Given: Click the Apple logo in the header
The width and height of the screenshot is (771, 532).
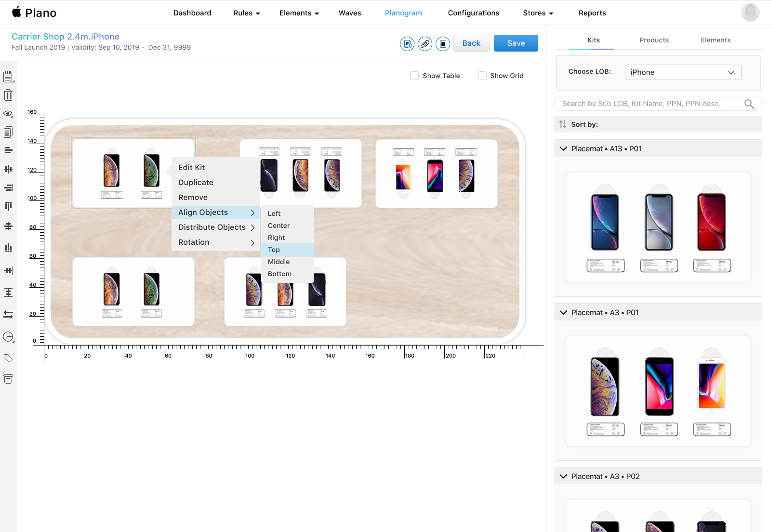Looking at the screenshot, I should (x=17, y=12).
